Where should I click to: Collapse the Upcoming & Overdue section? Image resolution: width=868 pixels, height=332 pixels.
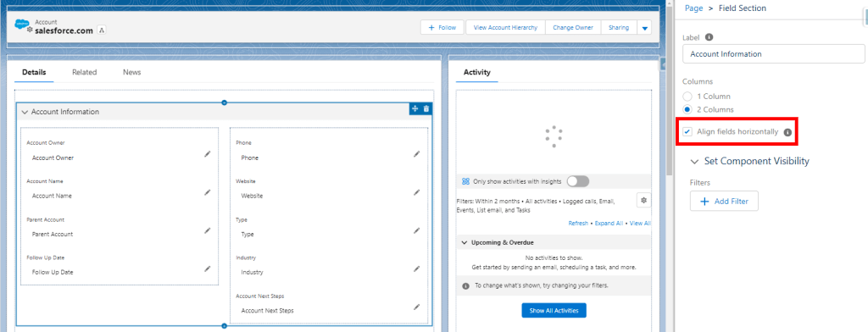(x=465, y=243)
